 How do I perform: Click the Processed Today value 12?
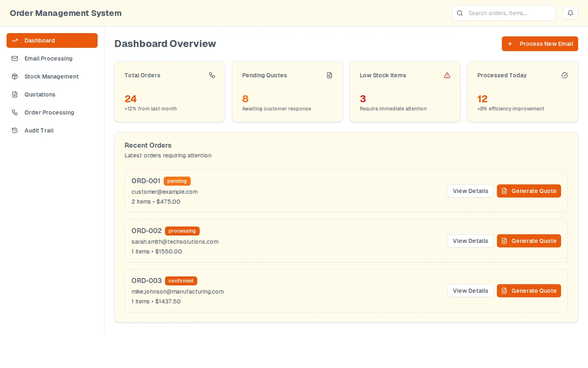click(482, 99)
